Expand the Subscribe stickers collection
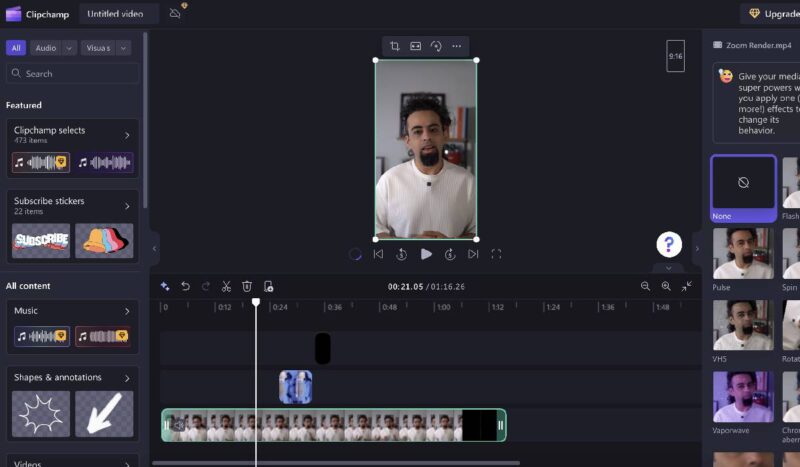The width and height of the screenshot is (800, 467). [127, 206]
